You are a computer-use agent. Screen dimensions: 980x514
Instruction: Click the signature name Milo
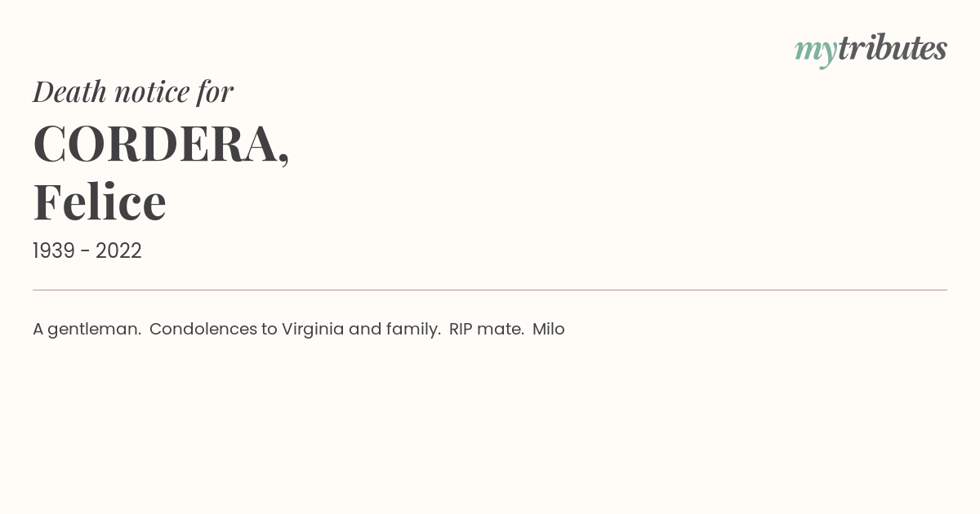[x=549, y=330]
